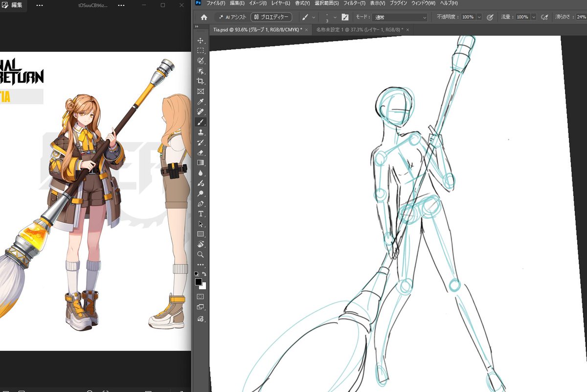Viewport: 587px width, 392px height.
Task: Toggle Quick Mask mode
Action: pos(201,297)
